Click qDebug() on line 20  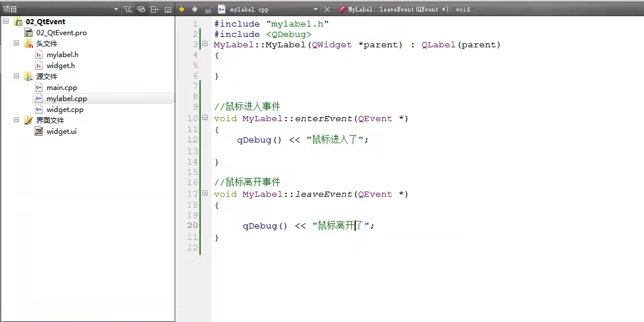point(265,226)
